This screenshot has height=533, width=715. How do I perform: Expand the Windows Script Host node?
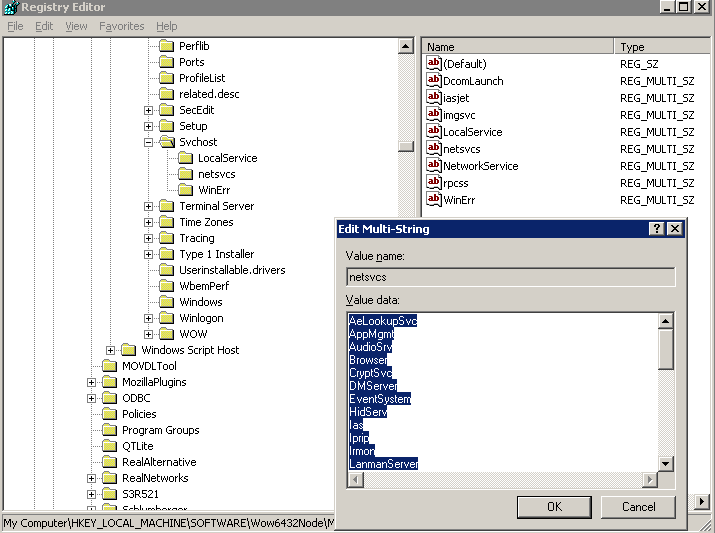(110, 350)
